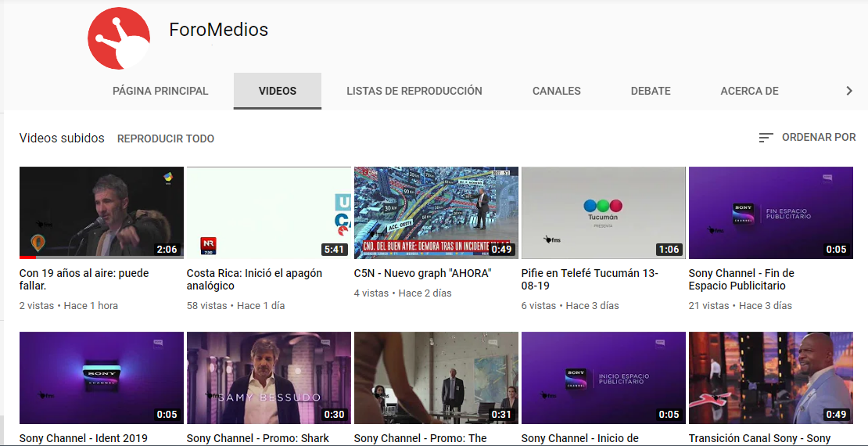The width and height of the screenshot is (868, 446).
Task: Play the FIN ESPACIO PUBLICITARIO thumbnail
Action: pos(770,213)
